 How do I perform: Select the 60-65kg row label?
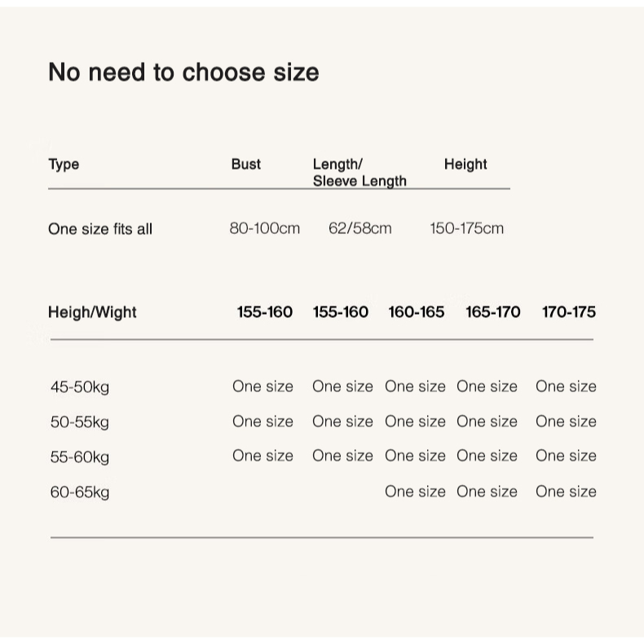(x=80, y=492)
